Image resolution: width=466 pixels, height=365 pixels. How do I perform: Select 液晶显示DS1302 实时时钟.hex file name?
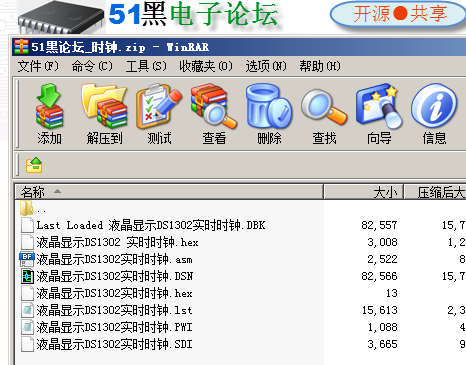click(x=117, y=242)
